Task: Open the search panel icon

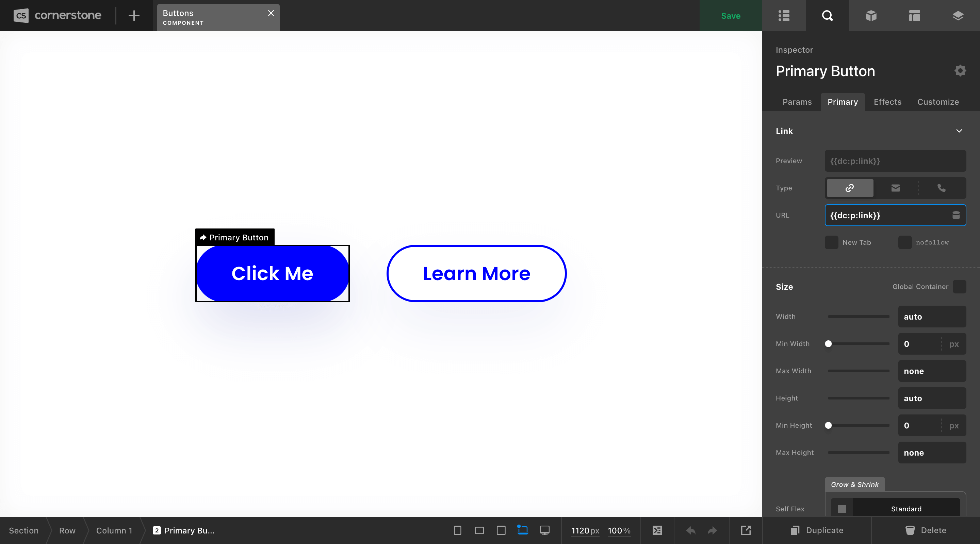Action: tap(827, 15)
